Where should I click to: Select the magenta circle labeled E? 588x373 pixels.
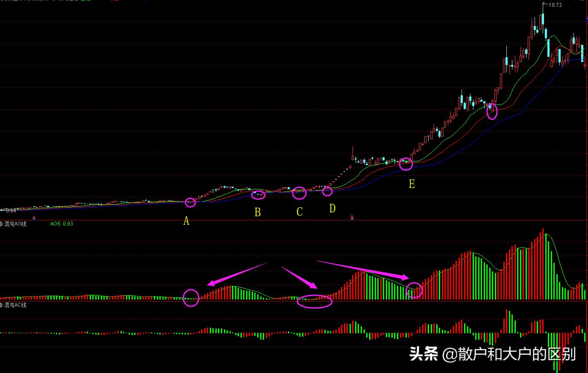coord(405,164)
